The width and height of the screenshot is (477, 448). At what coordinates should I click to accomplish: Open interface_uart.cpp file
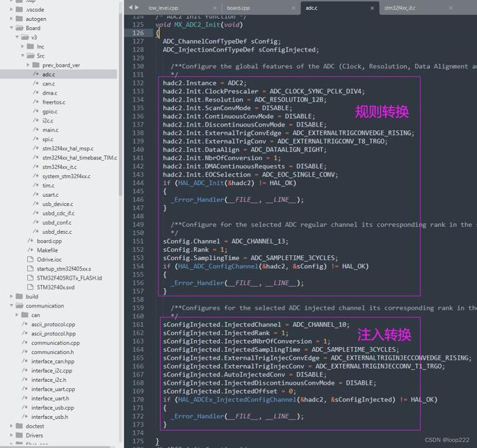pos(53,389)
